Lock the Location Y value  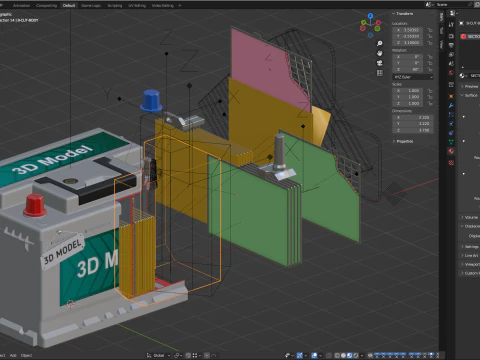tap(430, 36)
